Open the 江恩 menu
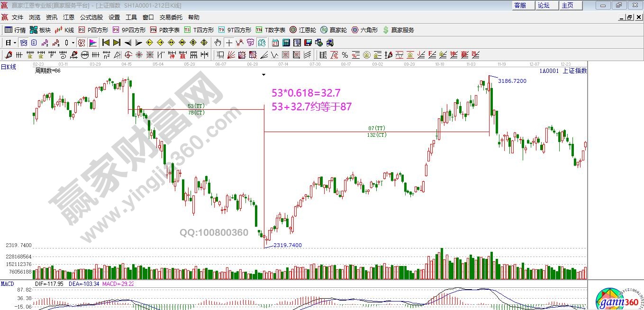Viewport: 644px width, 310px height. (69, 18)
